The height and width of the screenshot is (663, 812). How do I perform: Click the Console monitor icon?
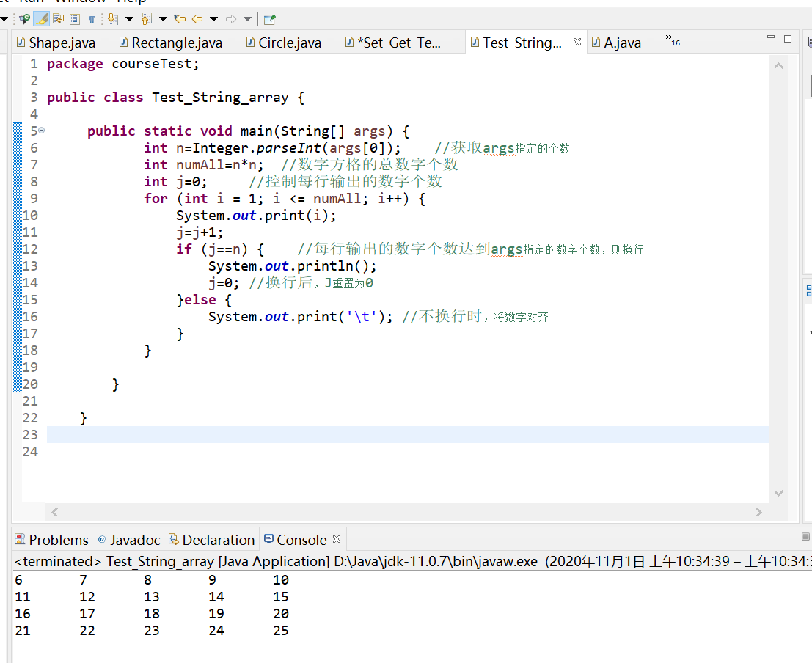(x=268, y=539)
